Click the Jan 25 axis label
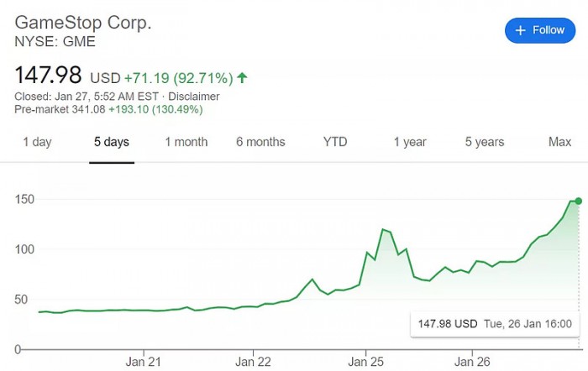Screen dimensions: 588x371 [x=365, y=362]
